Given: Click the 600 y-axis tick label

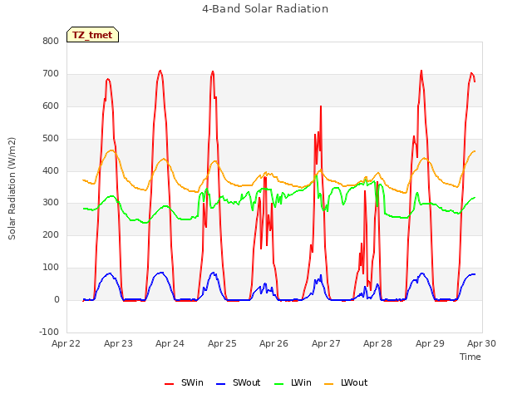Looking at the screenshot, I should pyautogui.click(x=51, y=106).
